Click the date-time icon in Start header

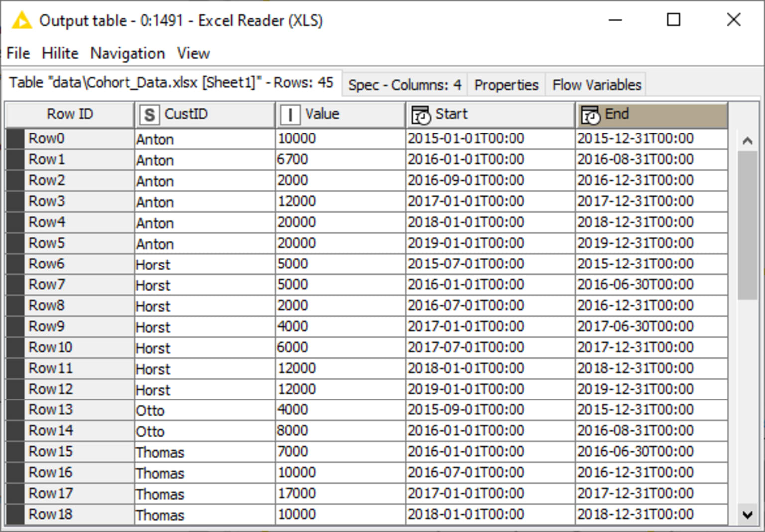(421, 115)
